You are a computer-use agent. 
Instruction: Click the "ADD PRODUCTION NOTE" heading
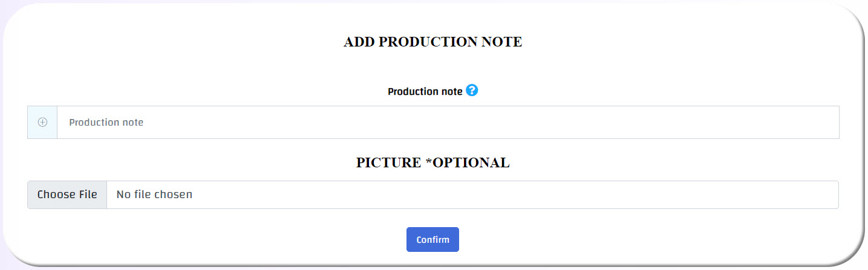click(432, 42)
